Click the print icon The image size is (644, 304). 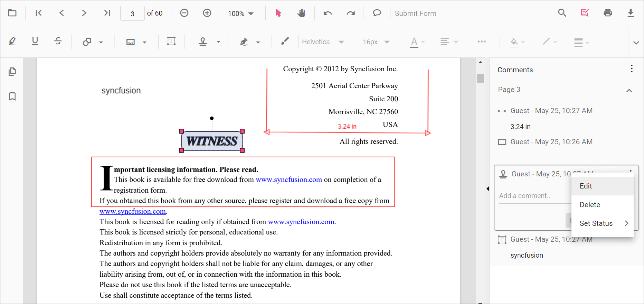608,13
